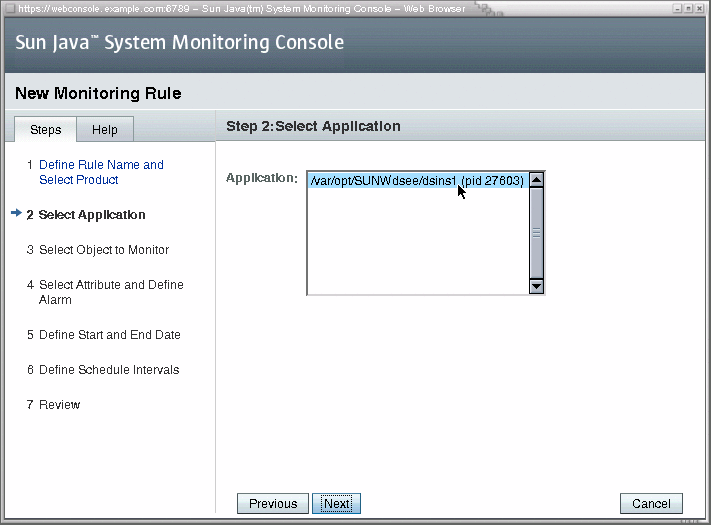Click the Application list scrollbar thumb
711x525 pixels.
(536, 233)
